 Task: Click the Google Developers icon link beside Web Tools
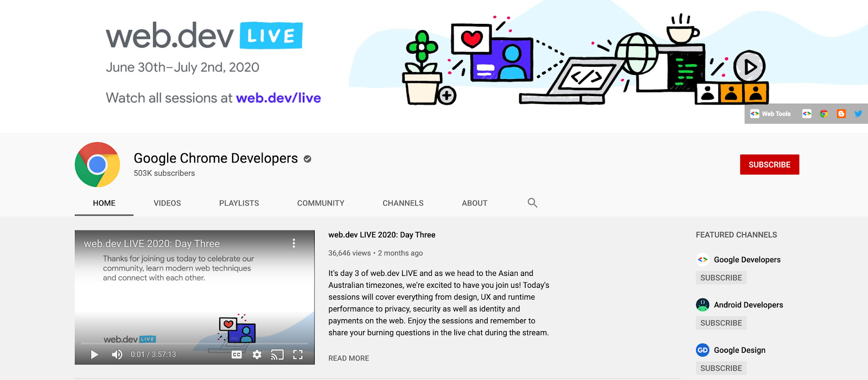(x=807, y=114)
